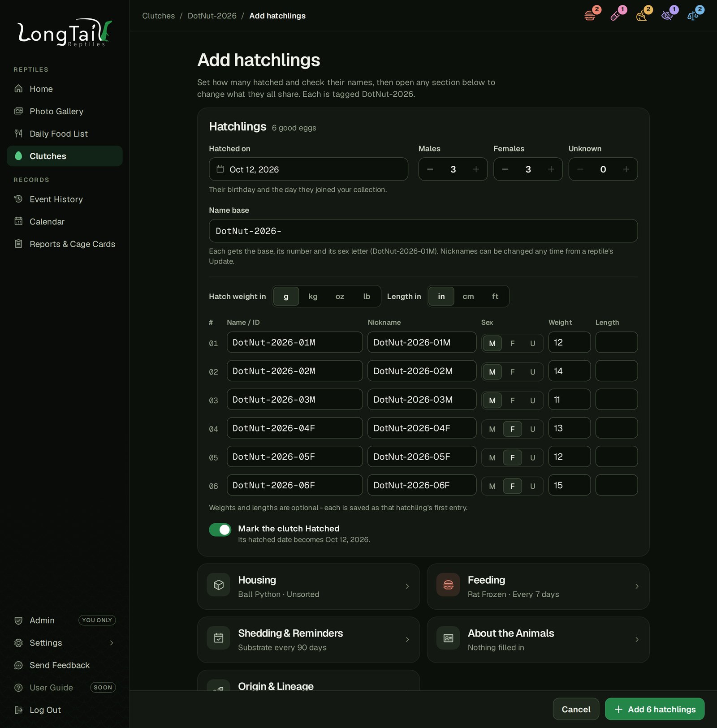Image resolution: width=717 pixels, height=728 pixels.
Task: Go to Event History in sidebar
Action: pyautogui.click(x=56, y=199)
